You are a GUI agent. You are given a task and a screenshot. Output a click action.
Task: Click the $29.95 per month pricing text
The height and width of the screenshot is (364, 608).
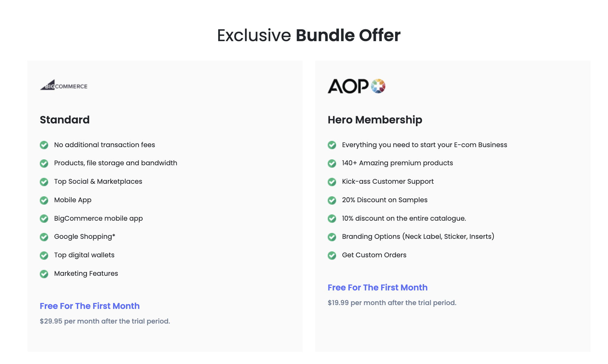[x=105, y=321]
